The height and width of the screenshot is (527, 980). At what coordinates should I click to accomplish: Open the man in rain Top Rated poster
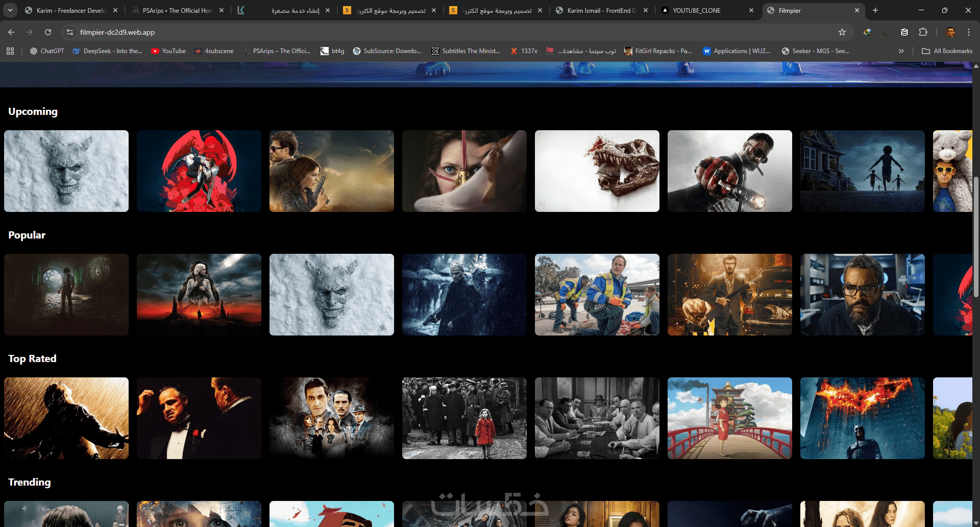[66, 418]
